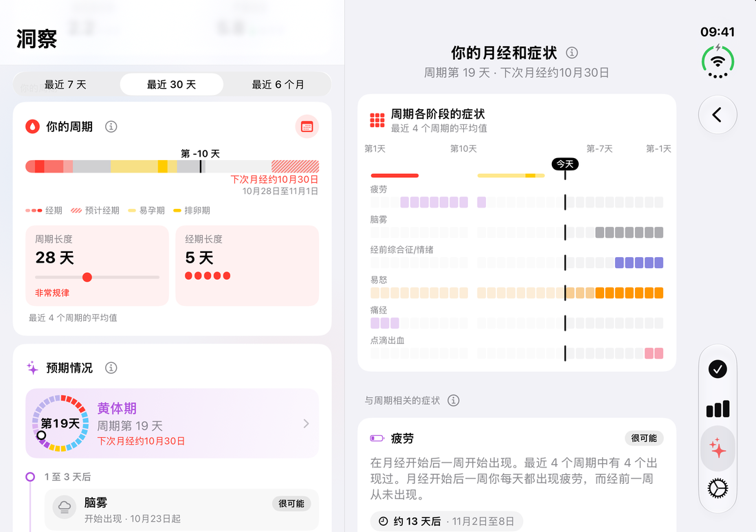This screenshot has width=756, height=532.
Task: Click the 第 -10 天 label
Action: coord(200,153)
